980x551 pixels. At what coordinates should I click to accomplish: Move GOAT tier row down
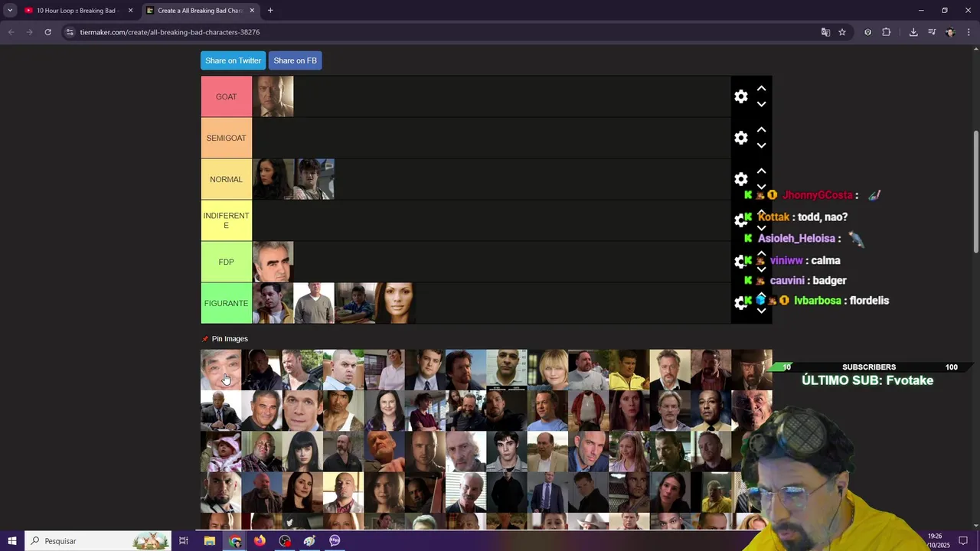761,104
